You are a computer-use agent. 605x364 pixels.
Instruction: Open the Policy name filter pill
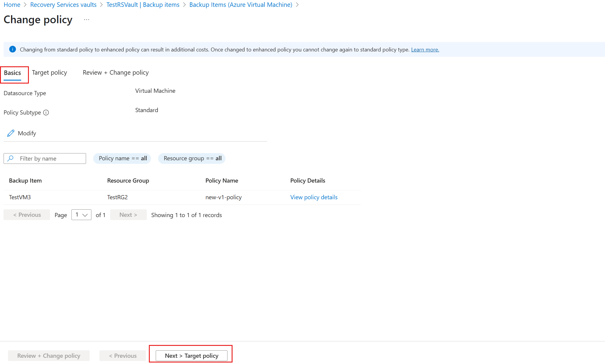[122, 159]
